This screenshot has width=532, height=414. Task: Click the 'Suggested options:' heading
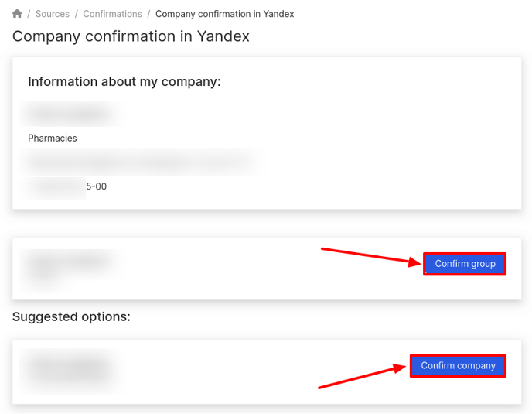(x=71, y=316)
